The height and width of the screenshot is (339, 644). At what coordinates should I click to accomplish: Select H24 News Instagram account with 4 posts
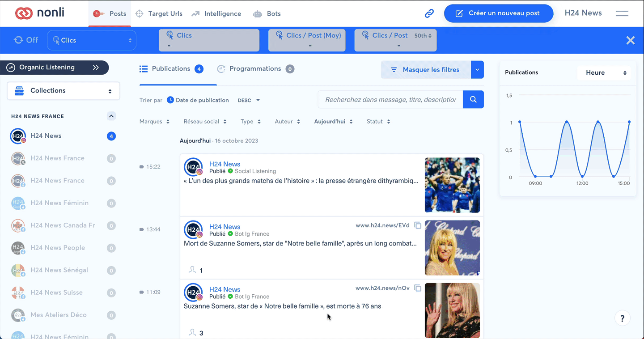coord(63,136)
